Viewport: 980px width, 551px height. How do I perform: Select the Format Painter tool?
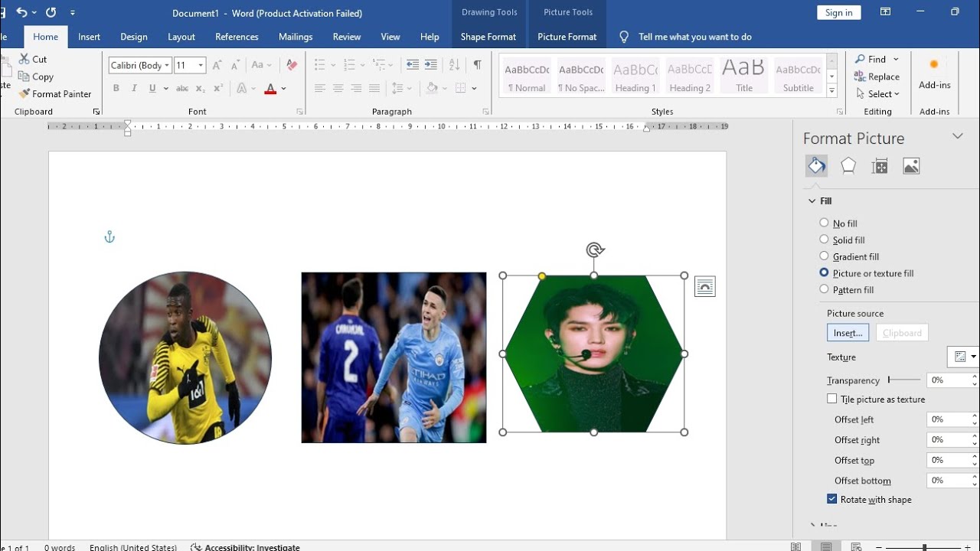pos(55,94)
